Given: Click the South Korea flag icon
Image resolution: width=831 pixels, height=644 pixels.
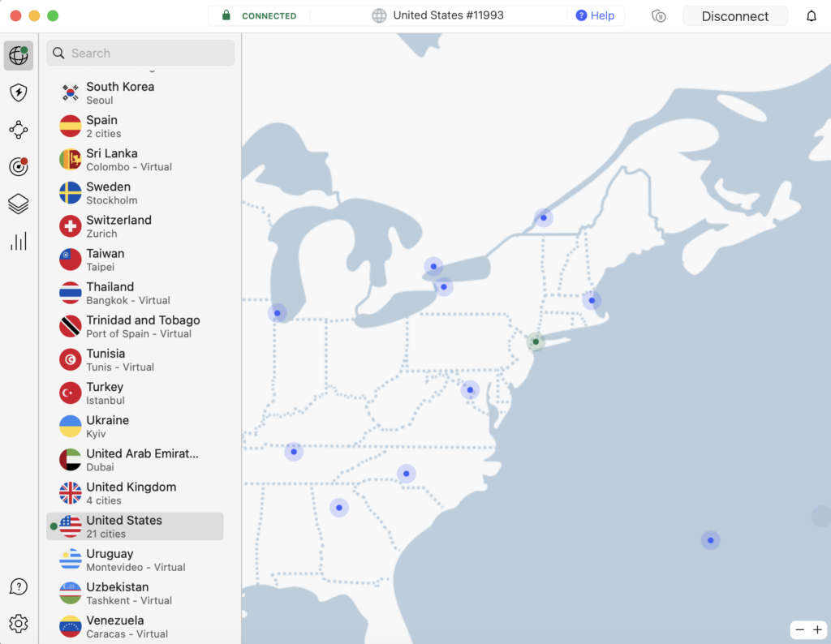Looking at the screenshot, I should (x=71, y=92).
